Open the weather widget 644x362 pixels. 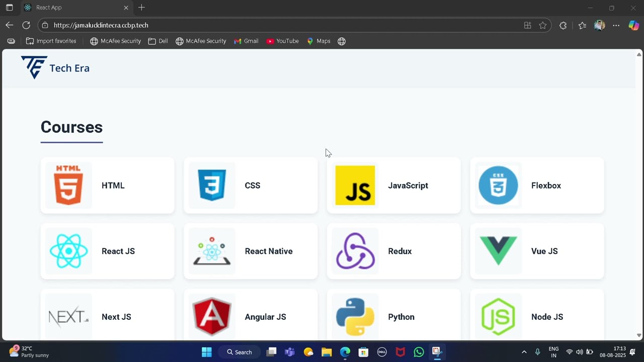(29, 351)
